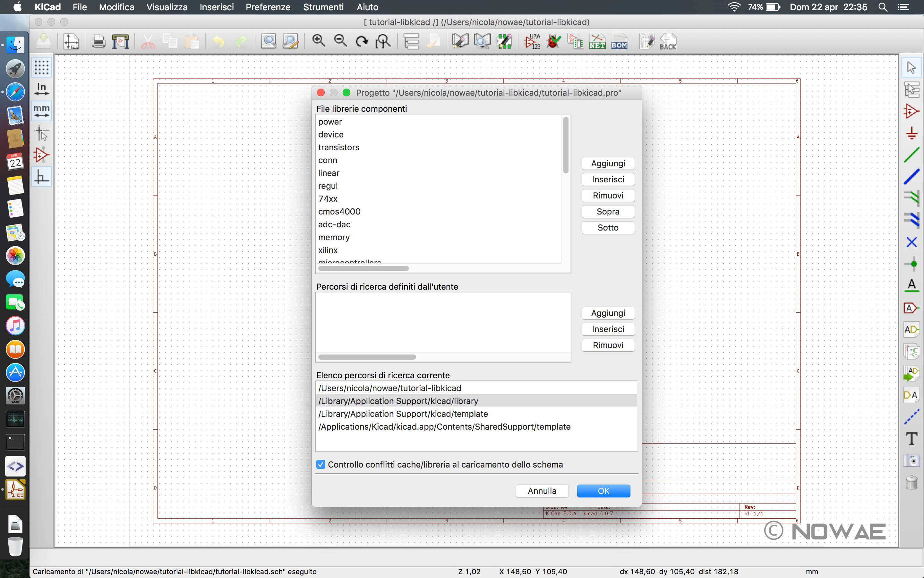Run electrical rules check bug icon
The height and width of the screenshot is (578, 924).
(554, 41)
